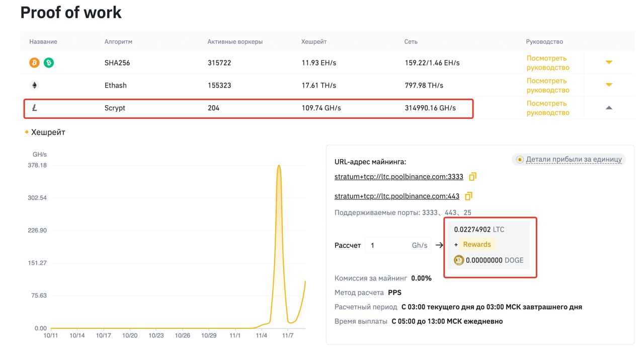Click the Рассчет hashrate input field
Viewport: 644px width, 351px height.
tap(398, 245)
